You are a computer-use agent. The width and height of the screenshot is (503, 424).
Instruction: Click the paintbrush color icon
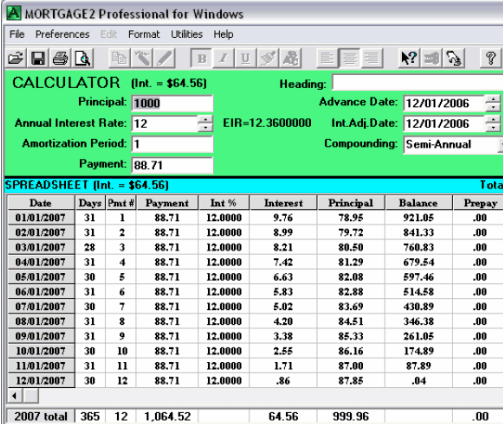coord(268,58)
